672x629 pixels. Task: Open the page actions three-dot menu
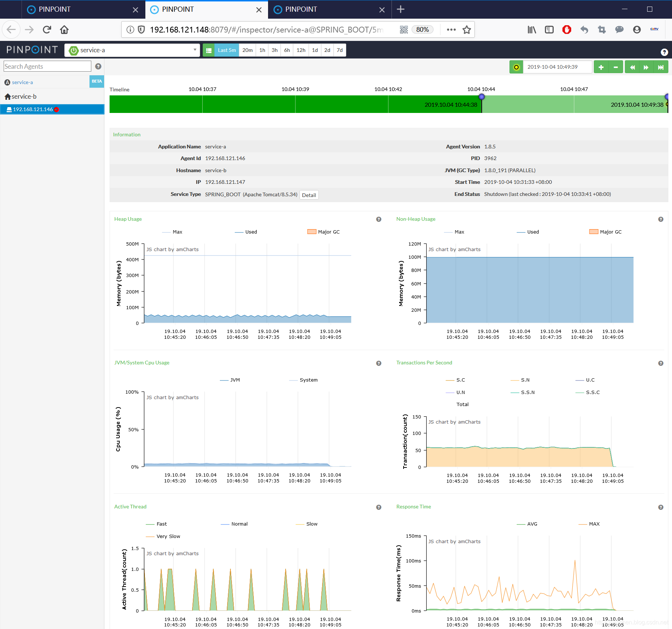click(451, 30)
